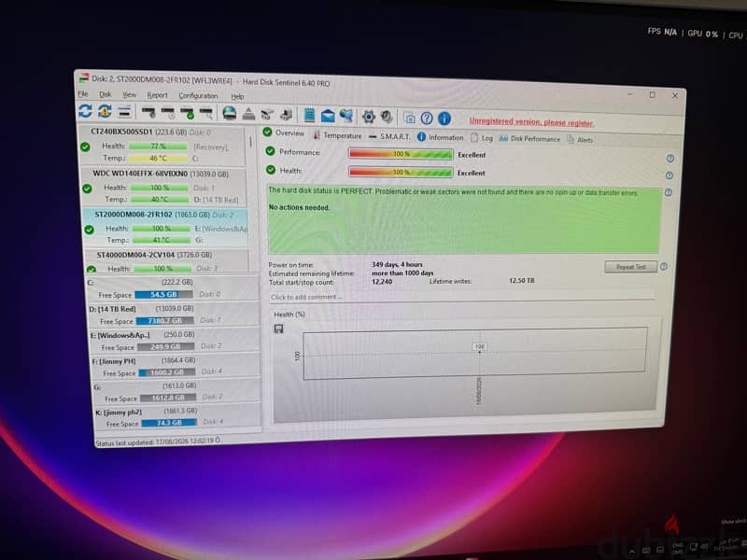Click the blue Refresh arrows toolbar icon
The width and height of the screenshot is (747, 560).
pos(85,111)
